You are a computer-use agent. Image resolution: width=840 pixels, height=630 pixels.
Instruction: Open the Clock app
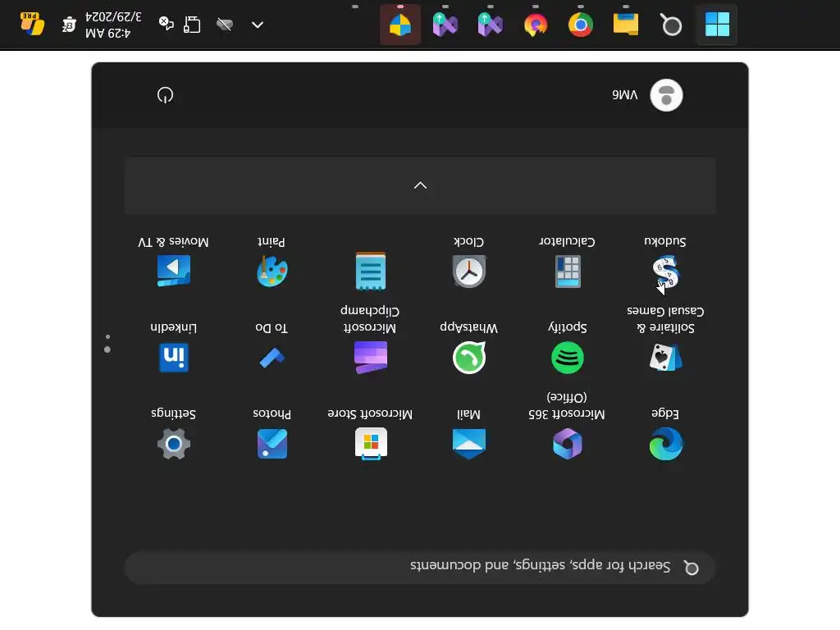468,272
